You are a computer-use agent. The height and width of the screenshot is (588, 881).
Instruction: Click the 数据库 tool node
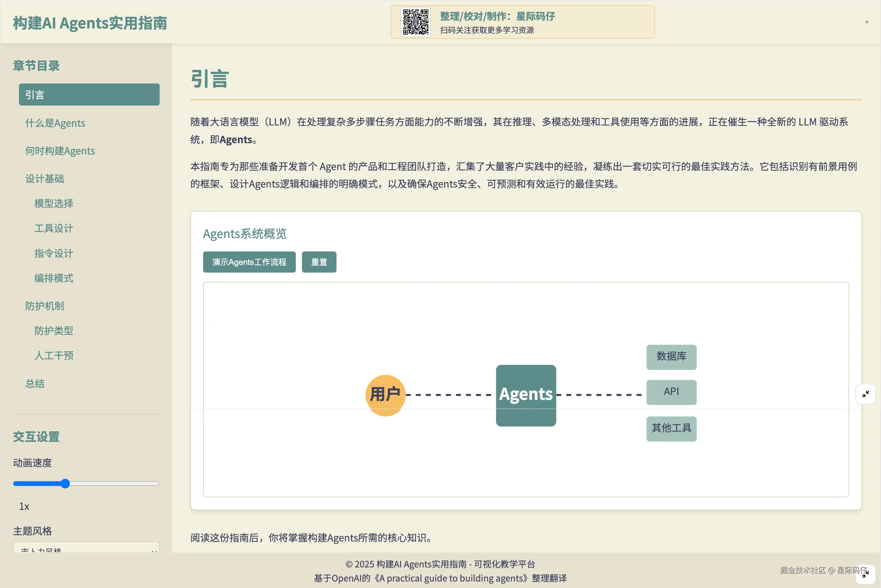point(671,357)
